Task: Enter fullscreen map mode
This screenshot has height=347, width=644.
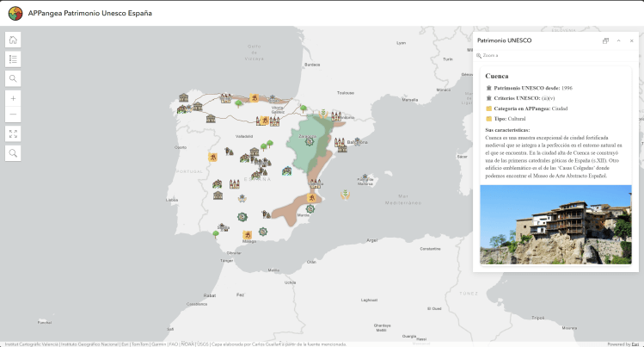Action: tap(13, 134)
